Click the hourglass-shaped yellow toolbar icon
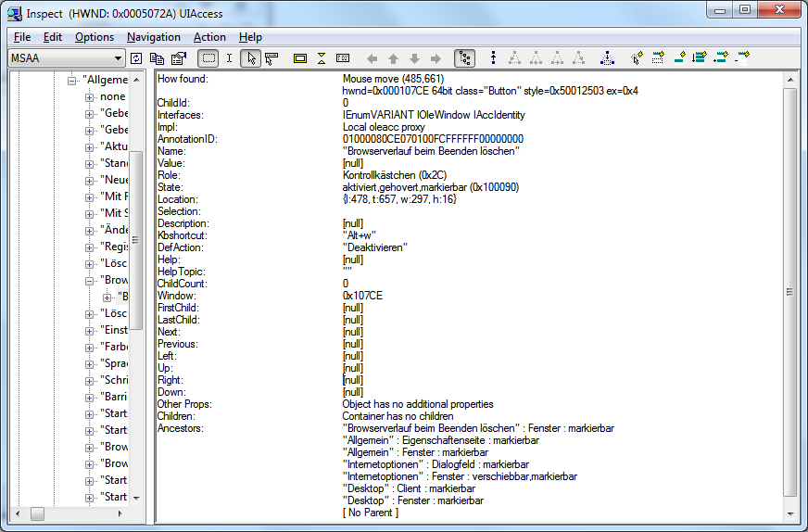The image size is (808, 532). 322,58
